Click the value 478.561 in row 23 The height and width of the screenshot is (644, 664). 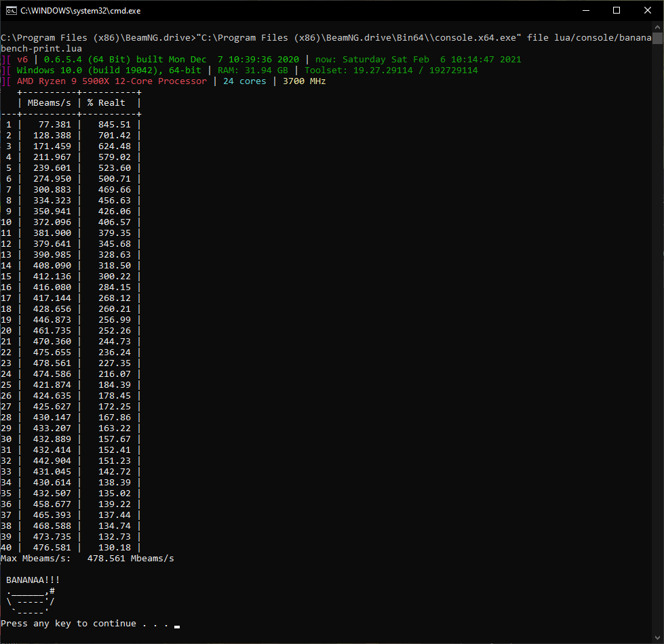pyautogui.click(x=52, y=363)
